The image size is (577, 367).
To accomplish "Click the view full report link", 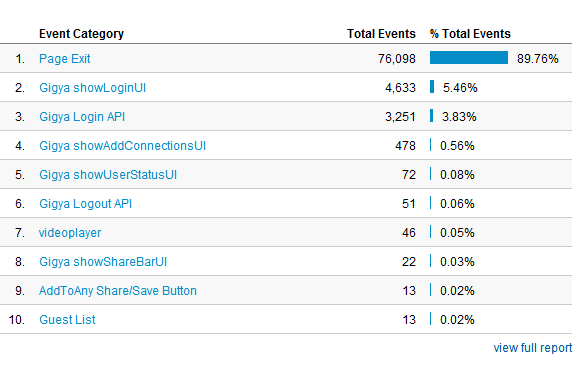I will pos(532,348).
